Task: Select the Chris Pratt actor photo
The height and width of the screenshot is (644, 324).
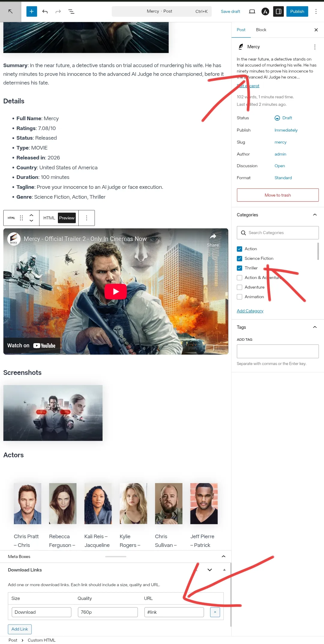Action: pos(28,503)
